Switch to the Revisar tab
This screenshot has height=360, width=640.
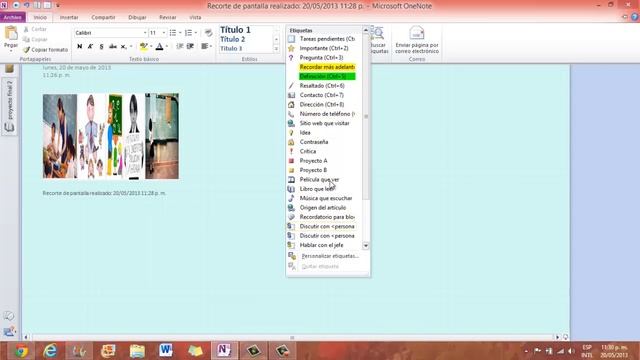coord(168,17)
